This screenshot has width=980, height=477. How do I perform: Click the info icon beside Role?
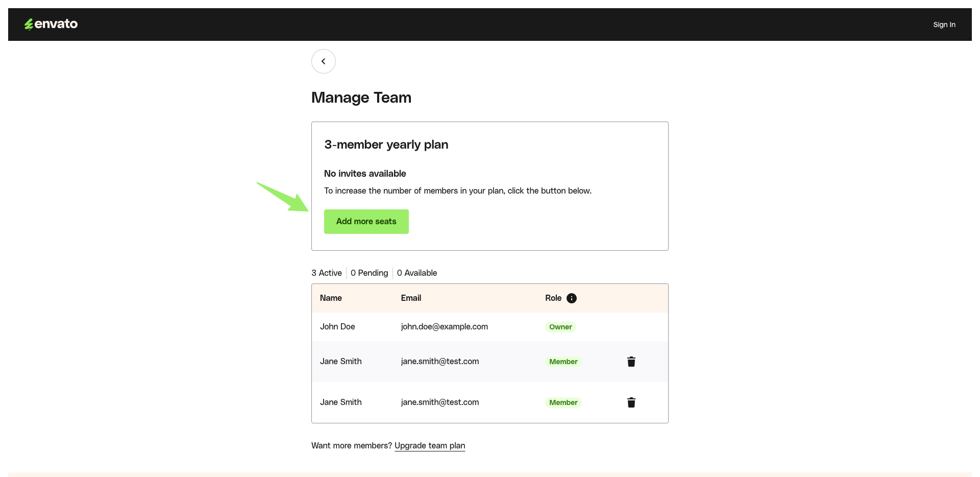572,298
